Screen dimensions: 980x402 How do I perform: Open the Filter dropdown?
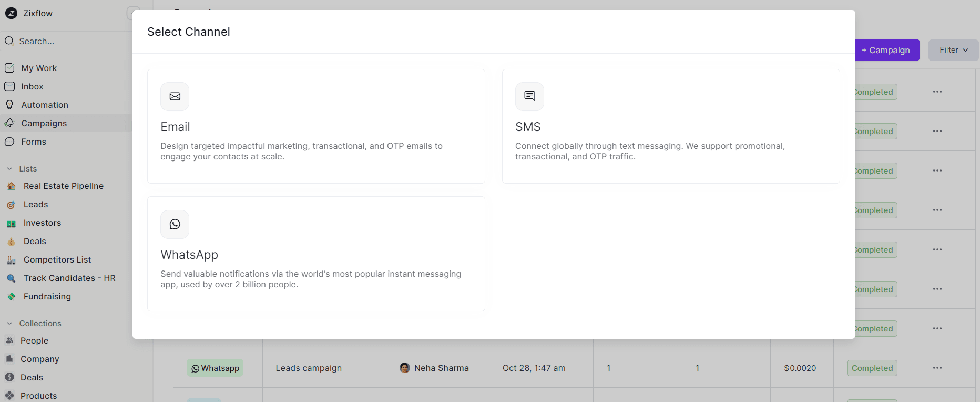pyautogui.click(x=953, y=50)
